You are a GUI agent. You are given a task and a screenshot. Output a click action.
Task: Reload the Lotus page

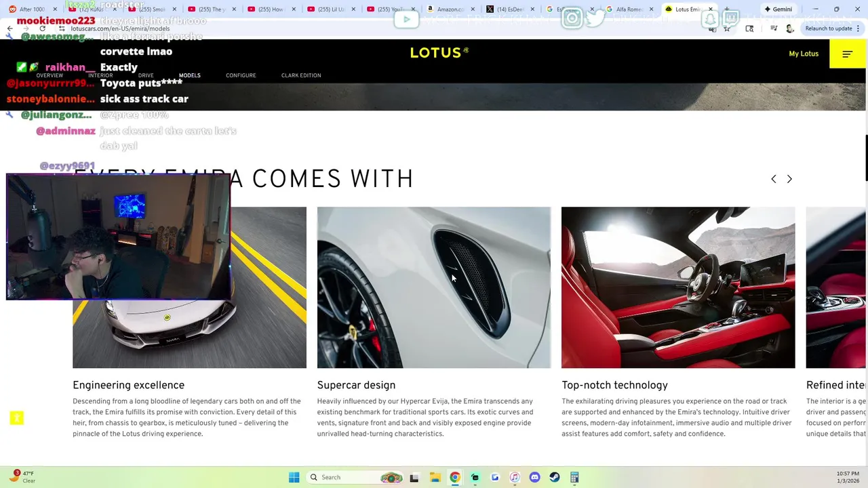42,28
